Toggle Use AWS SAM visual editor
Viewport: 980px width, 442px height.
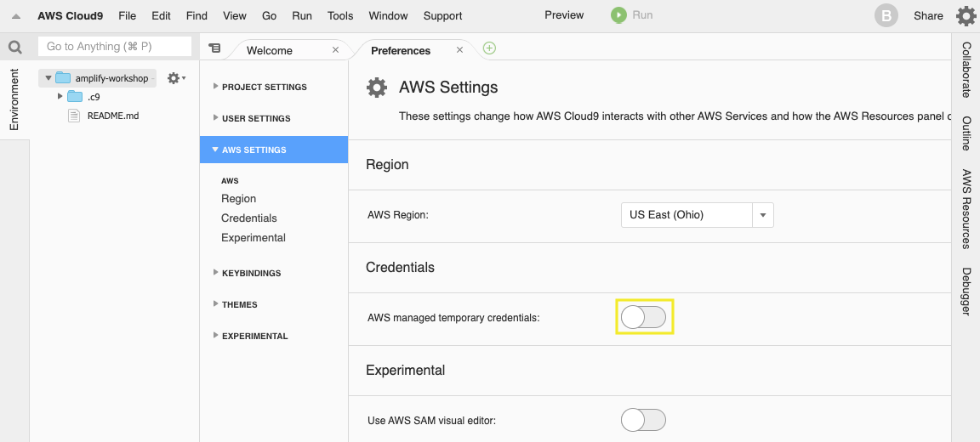point(644,420)
